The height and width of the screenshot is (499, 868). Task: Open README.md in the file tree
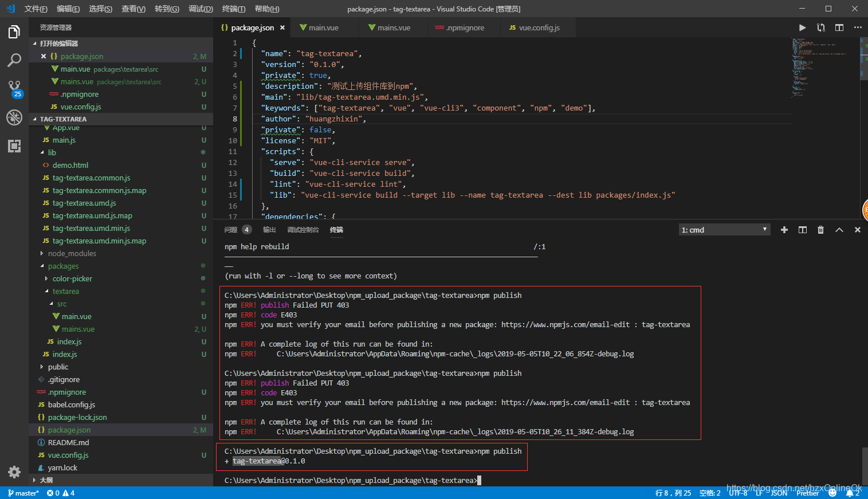(68, 442)
